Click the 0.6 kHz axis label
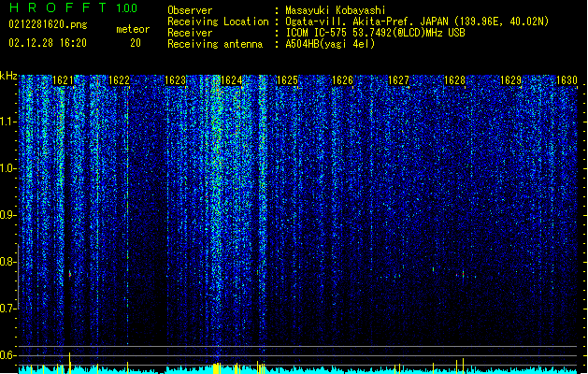 coord(8,355)
